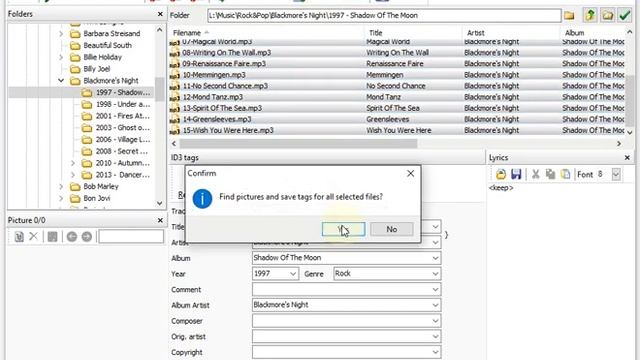640x360 pixels.
Task: Go up one folder level with the green arrow icon
Action: tap(589, 16)
